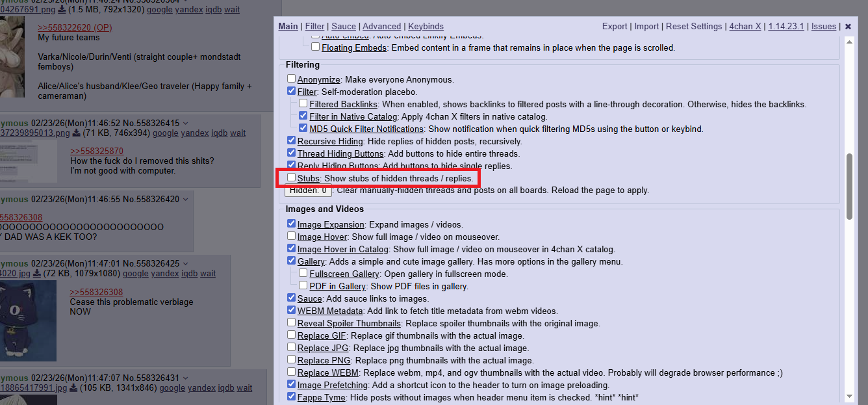Image resolution: width=868 pixels, height=405 pixels.
Task: Download the 1341x846 jpg image
Action: coord(73,388)
